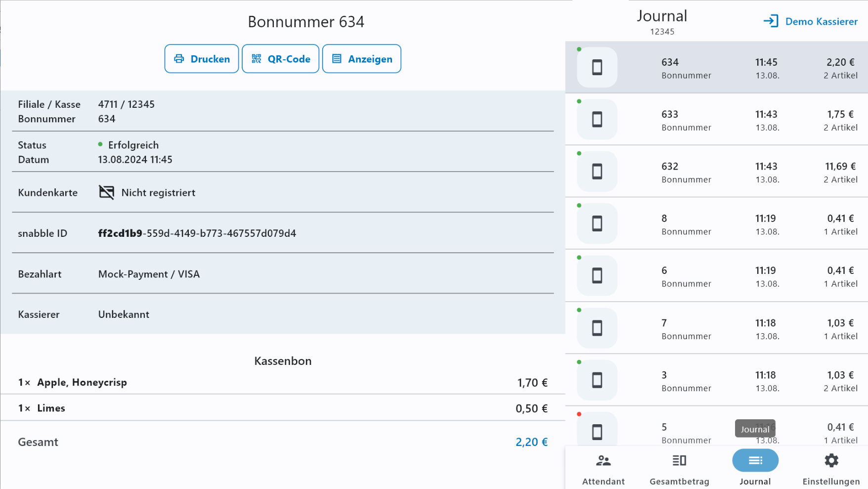This screenshot has width=868, height=489.
Task: Select the phone icon of receipt 8
Action: click(x=597, y=223)
